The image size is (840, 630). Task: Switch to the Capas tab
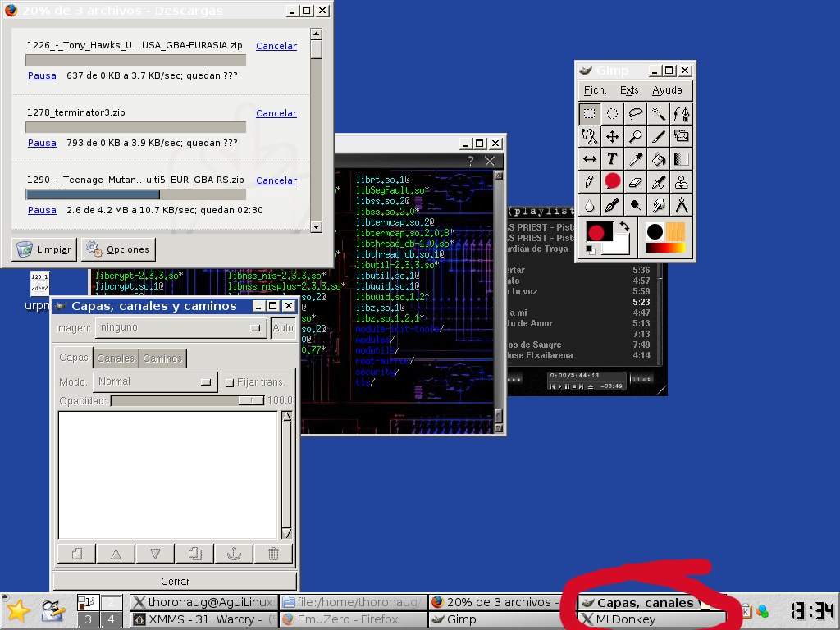coord(73,358)
